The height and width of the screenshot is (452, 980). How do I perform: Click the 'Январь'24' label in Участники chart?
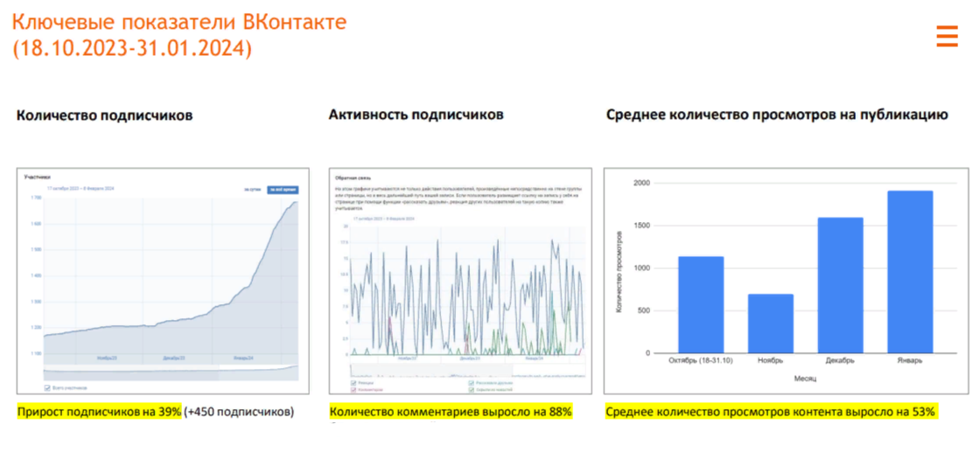click(243, 358)
